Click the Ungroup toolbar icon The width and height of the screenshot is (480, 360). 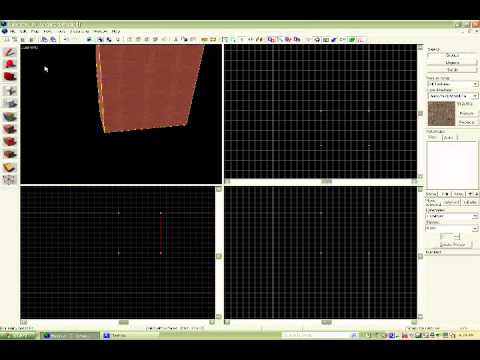(109, 39)
